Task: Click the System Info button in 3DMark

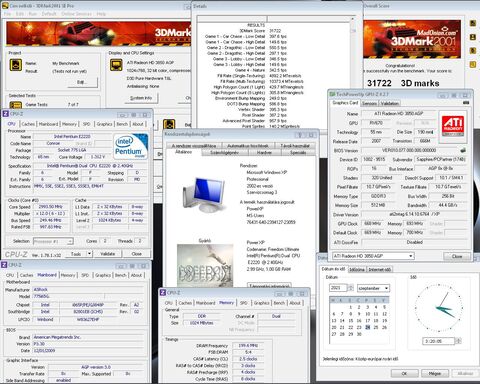Action: [x=141, y=98]
